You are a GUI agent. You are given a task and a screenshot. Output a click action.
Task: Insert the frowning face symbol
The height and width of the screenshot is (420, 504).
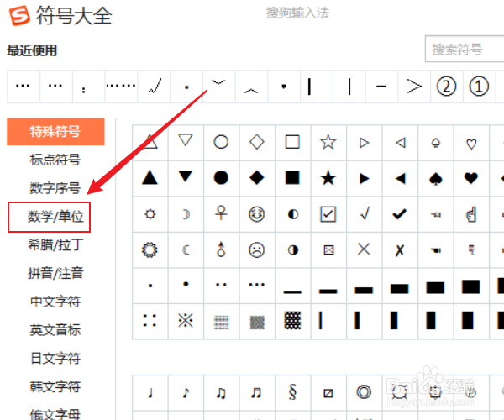257,249
